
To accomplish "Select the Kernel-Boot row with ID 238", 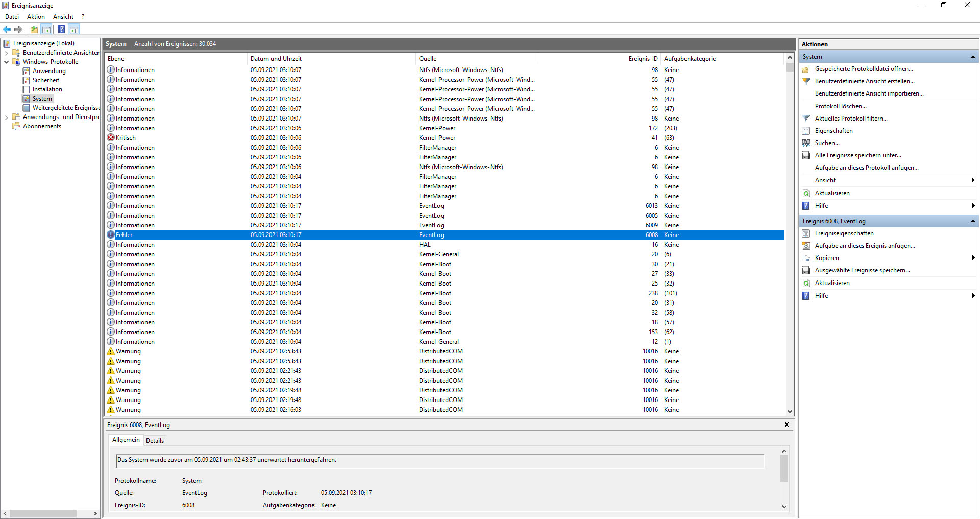I will coord(444,293).
